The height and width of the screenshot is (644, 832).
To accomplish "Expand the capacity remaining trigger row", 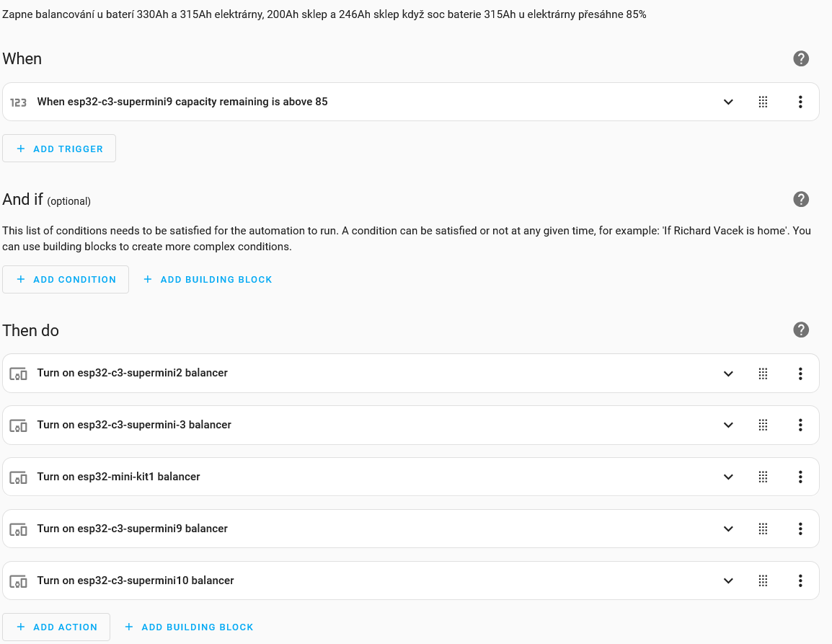I will tap(728, 102).
